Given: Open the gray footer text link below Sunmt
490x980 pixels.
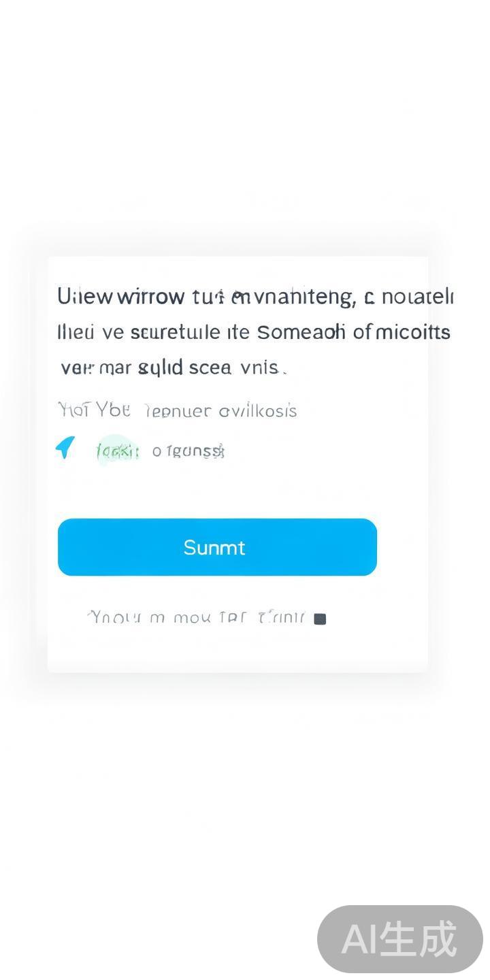Looking at the screenshot, I should pos(197,618).
